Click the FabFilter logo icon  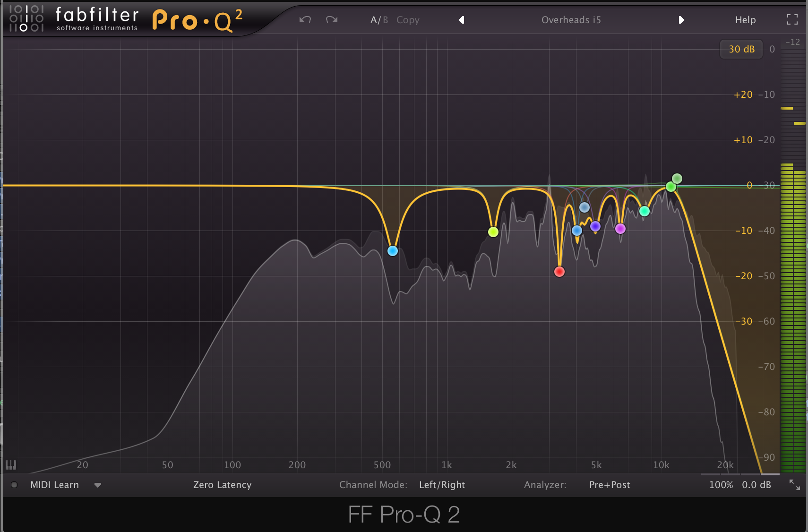point(26,18)
